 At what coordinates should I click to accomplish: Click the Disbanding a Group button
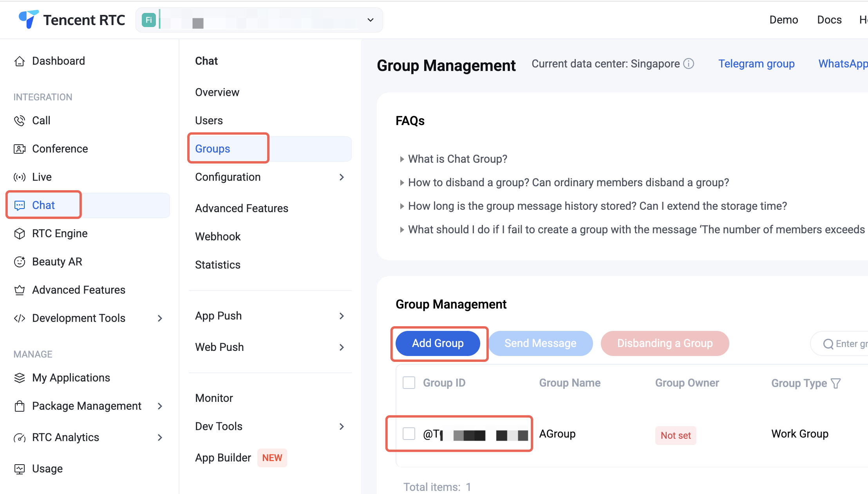(665, 343)
